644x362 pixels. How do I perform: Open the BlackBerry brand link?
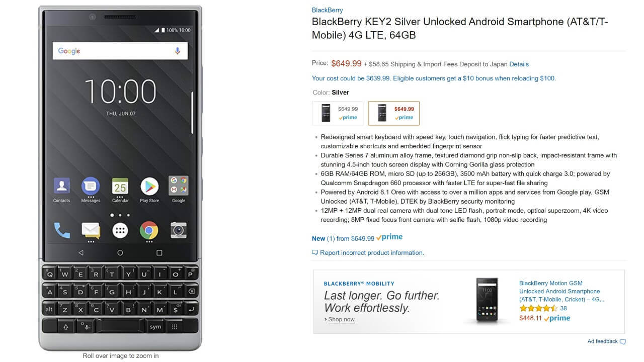click(328, 10)
